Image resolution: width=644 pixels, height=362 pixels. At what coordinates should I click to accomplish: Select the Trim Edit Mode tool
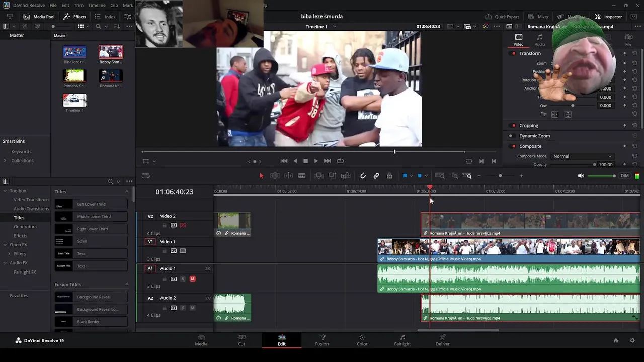click(x=275, y=176)
